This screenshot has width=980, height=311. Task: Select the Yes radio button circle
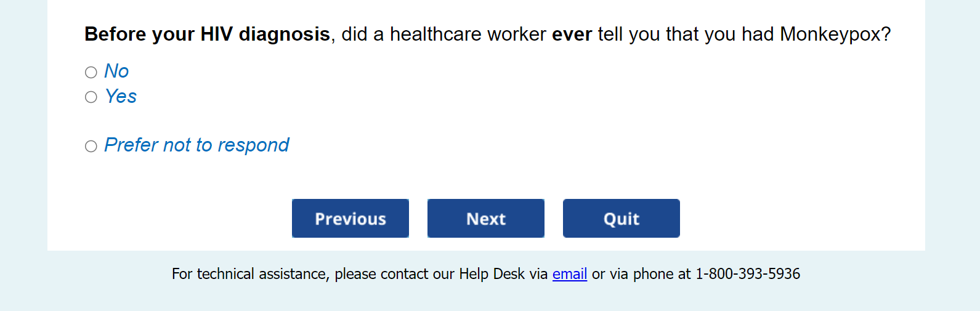pyautogui.click(x=91, y=97)
